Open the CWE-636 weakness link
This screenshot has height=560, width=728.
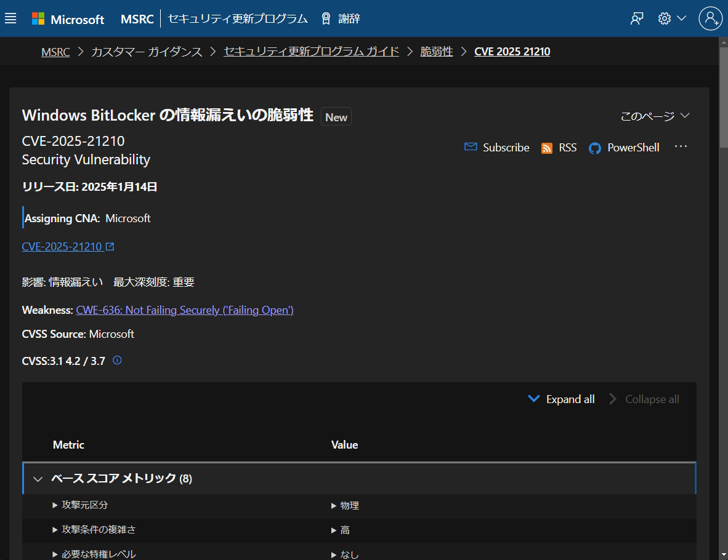click(185, 310)
